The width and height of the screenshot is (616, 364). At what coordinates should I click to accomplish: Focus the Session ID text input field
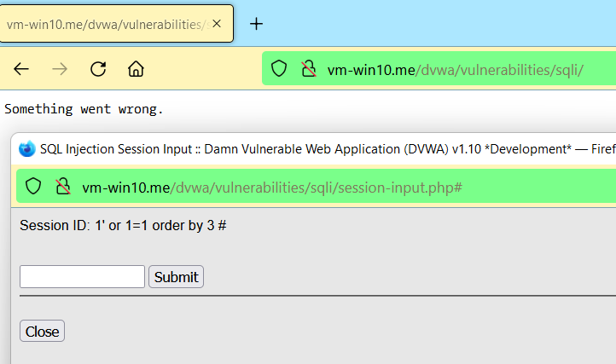pos(83,276)
